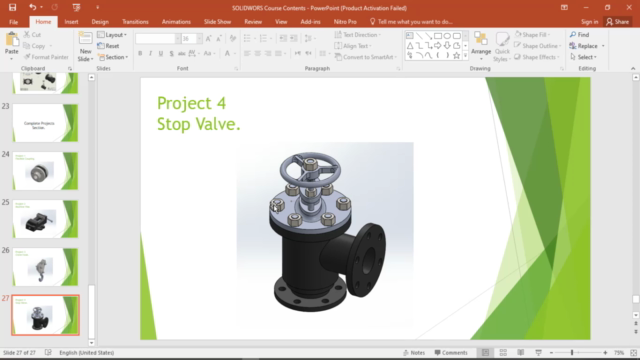Click the Start From Beginning presentation icon

point(76,7)
